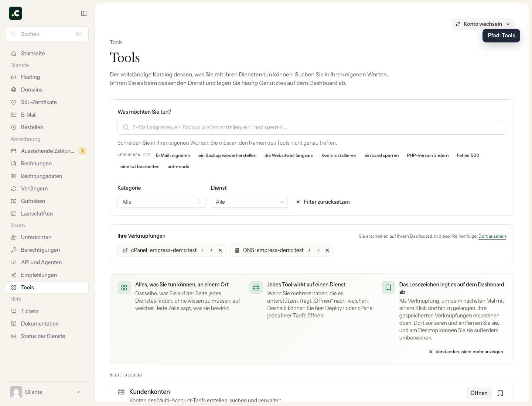The width and height of the screenshot is (532, 406).
Task: Open Berechtigungen in the sidebar
Action: (47, 250)
